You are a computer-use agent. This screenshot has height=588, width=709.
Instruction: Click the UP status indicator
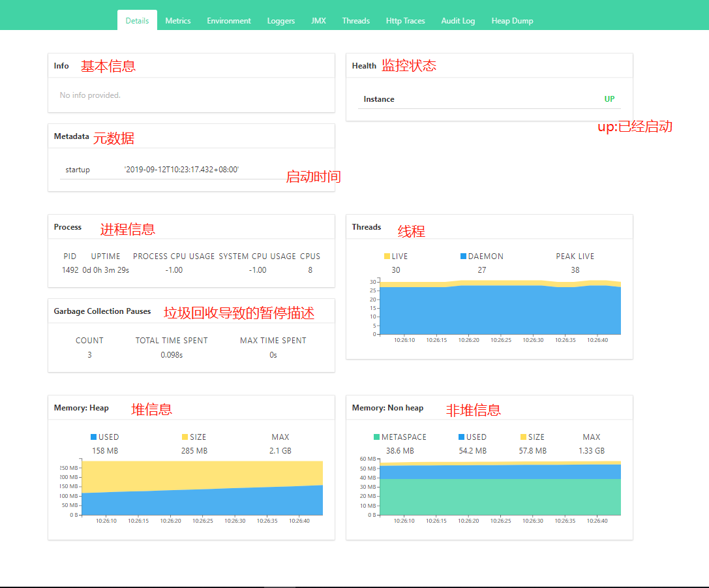coord(609,99)
